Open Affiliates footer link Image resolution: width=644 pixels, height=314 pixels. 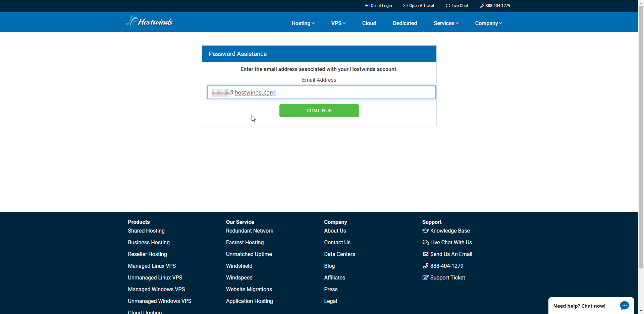tap(334, 277)
